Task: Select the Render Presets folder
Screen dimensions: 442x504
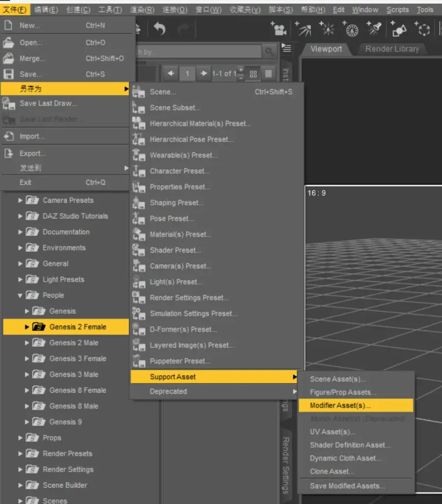Action: [x=67, y=453]
